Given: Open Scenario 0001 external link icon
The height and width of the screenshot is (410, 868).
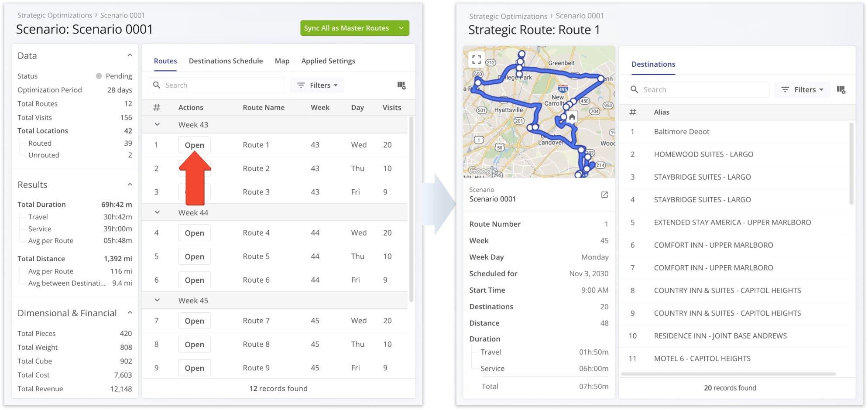Looking at the screenshot, I should 604,195.
